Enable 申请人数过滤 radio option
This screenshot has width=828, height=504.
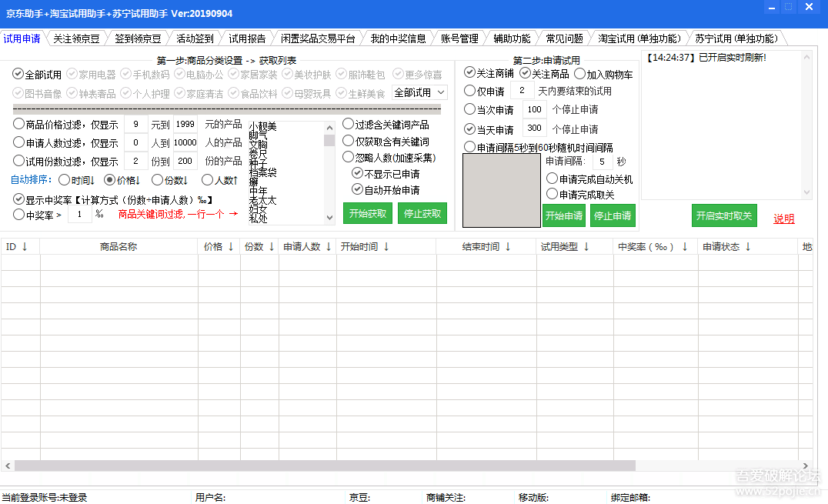[65, 143]
